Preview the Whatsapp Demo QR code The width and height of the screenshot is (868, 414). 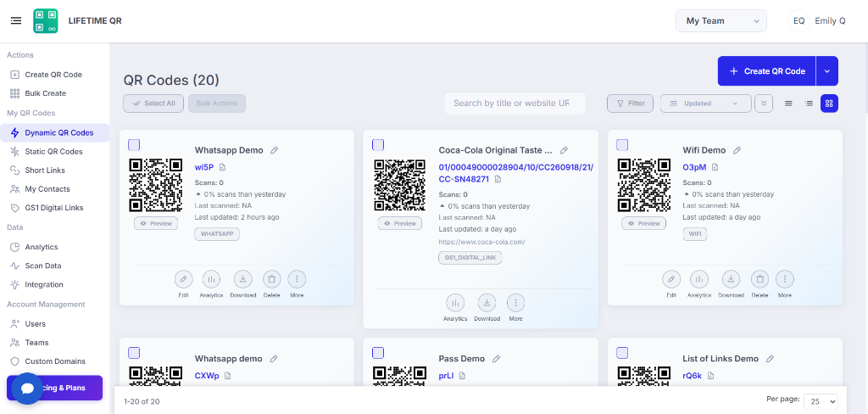(x=156, y=223)
